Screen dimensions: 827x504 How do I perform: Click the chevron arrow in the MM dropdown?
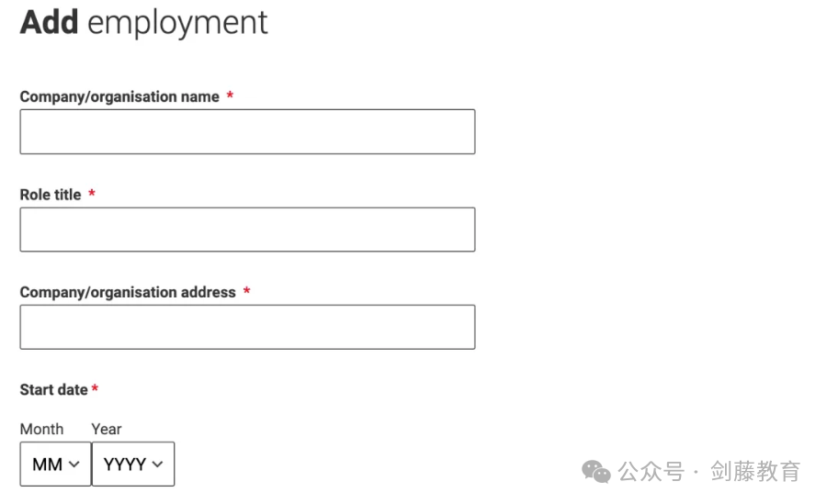tap(74, 465)
